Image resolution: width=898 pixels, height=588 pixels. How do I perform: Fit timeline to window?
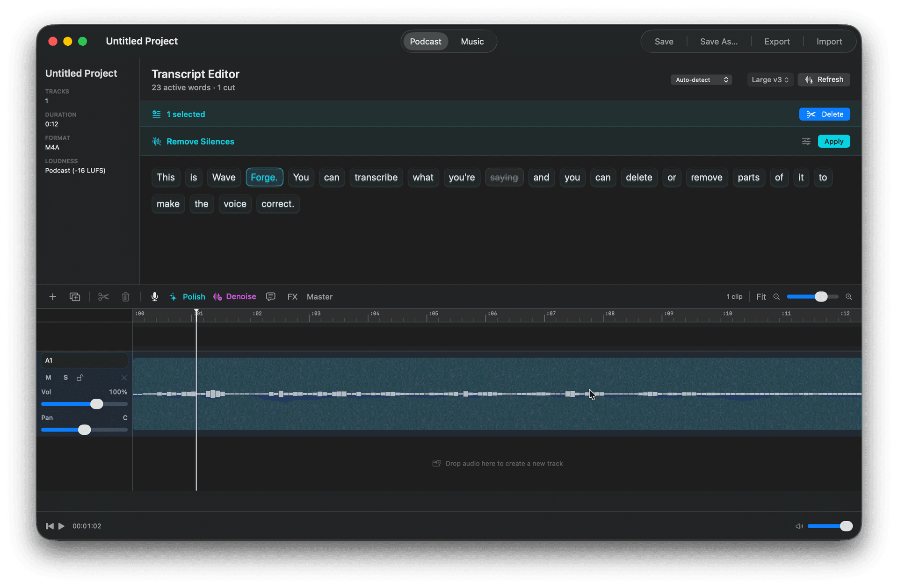[761, 297]
